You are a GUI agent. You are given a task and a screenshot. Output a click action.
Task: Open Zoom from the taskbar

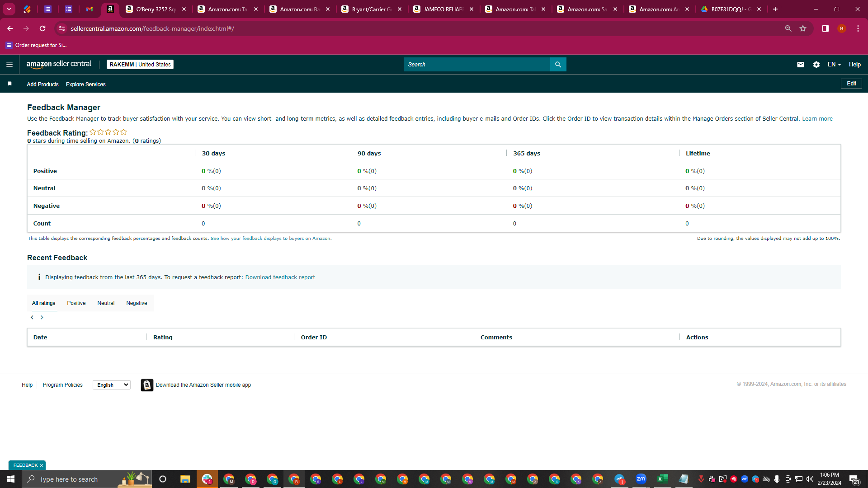(641, 479)
